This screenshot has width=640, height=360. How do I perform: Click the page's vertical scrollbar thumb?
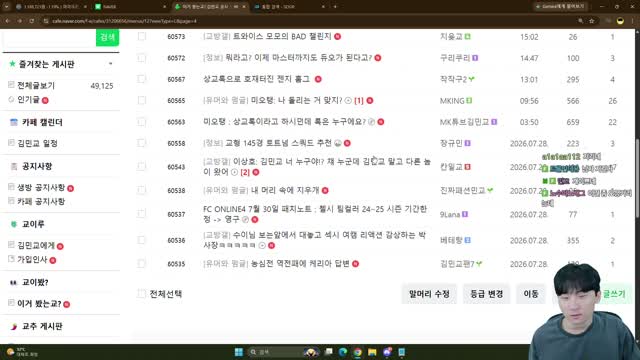(638, 178)
